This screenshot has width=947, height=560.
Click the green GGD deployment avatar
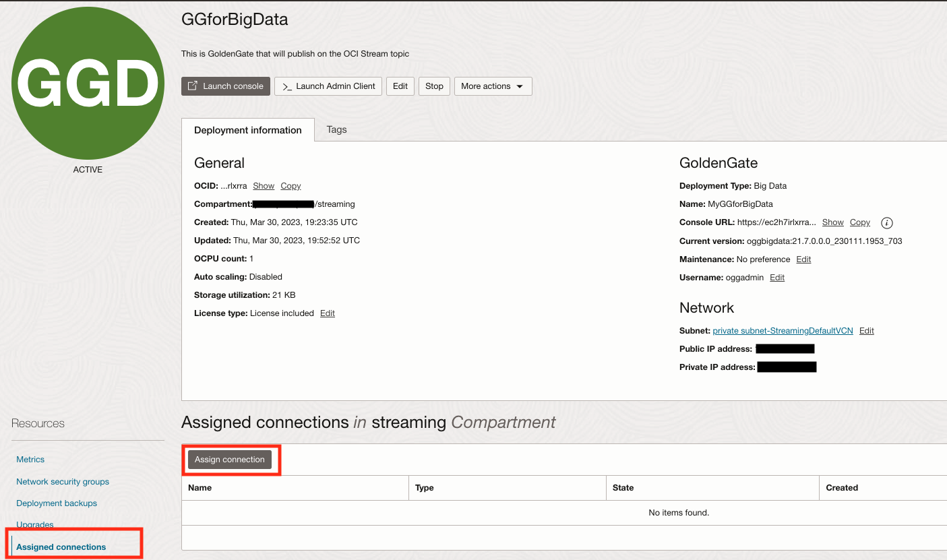click(88, 83)
